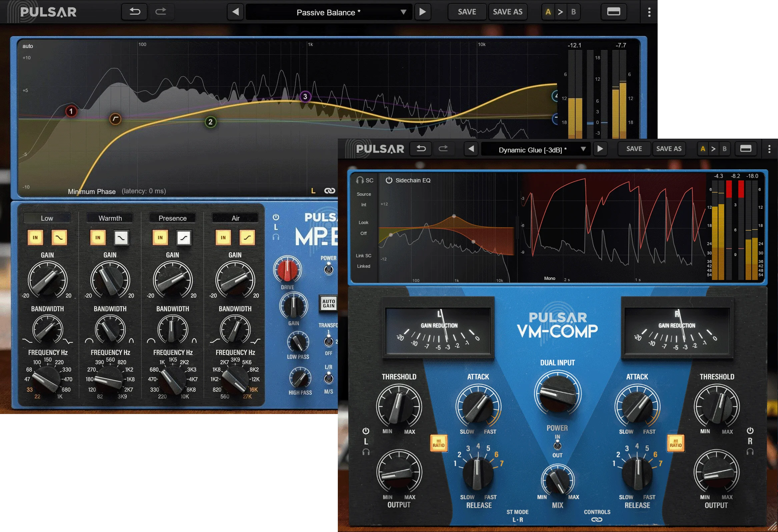Flip MP-EQ POWER switch

329,269
